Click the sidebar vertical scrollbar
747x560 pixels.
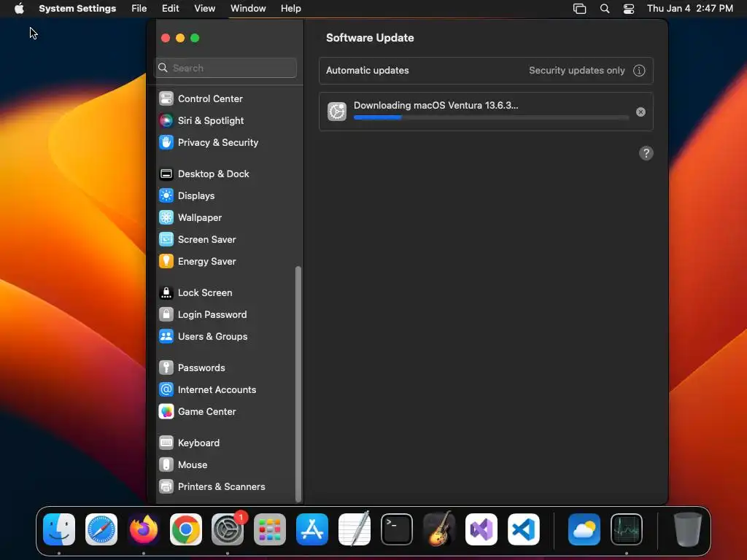click(298, 384)
